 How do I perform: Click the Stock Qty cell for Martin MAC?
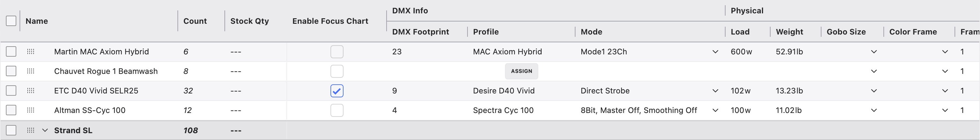coord(236,51)
